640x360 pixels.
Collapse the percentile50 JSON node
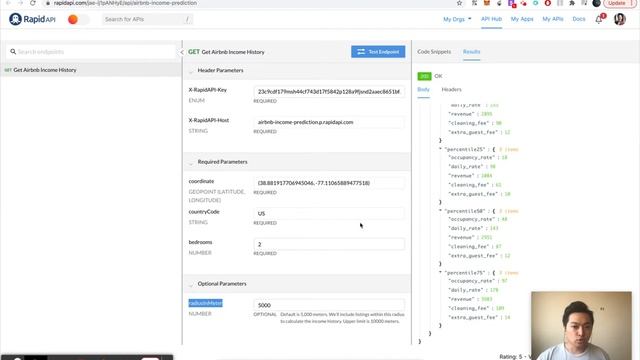[x=440, y=211]
